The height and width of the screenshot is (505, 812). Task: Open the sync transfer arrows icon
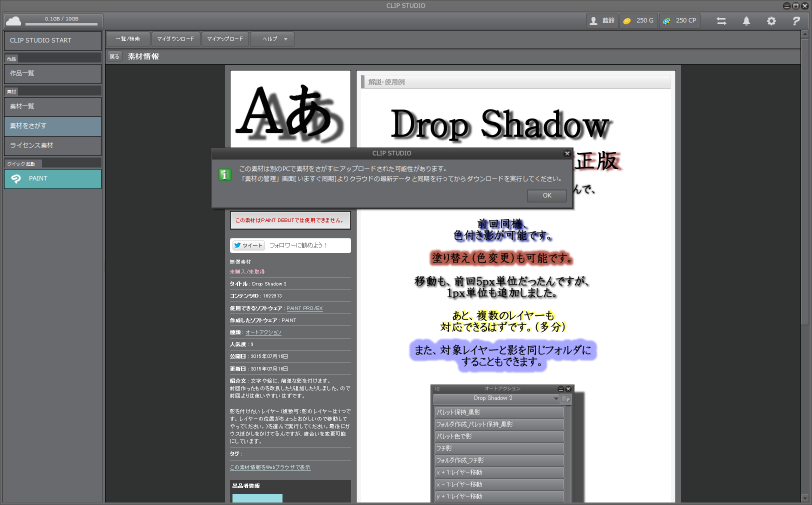tap(721, 21)
